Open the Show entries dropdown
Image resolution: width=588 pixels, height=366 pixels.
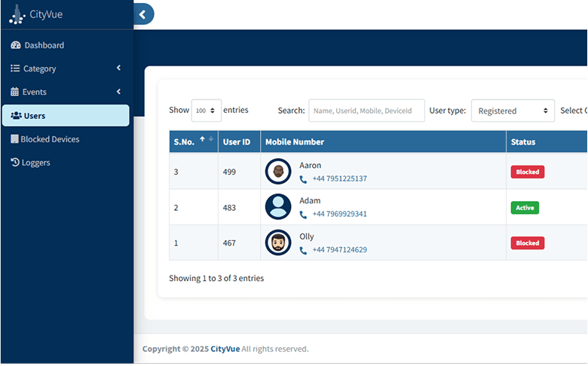[206, 111]
